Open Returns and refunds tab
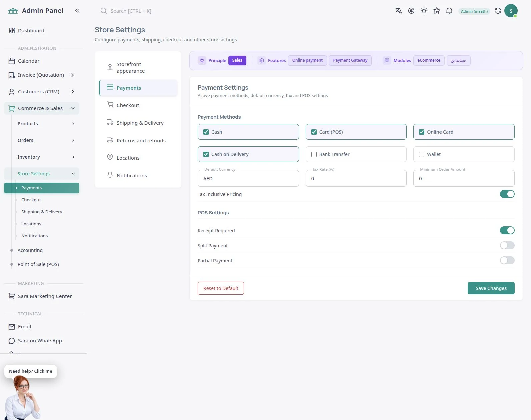Image resolution: width=531 pixels, height=420 pixels. pyautogui.click(x=138, y=140)
